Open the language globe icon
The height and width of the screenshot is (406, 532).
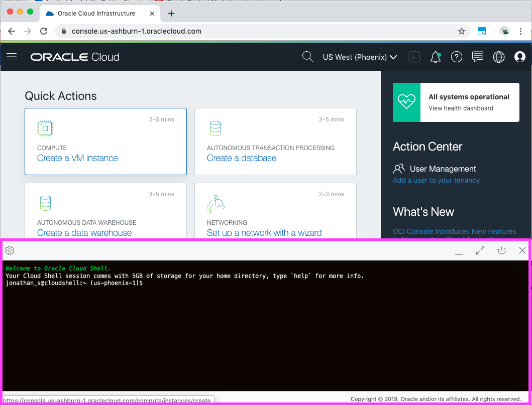click(x=498, y=57)
